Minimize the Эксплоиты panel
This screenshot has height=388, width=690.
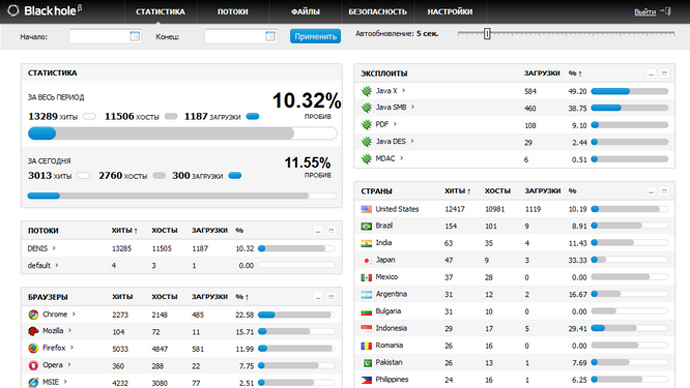coord(651,74)
